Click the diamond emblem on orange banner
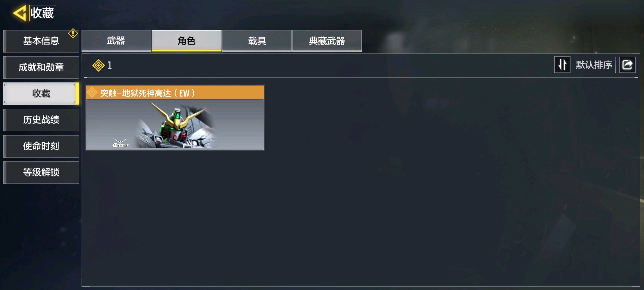The height and width of the screenshot is (290, 644). [92, 92]
